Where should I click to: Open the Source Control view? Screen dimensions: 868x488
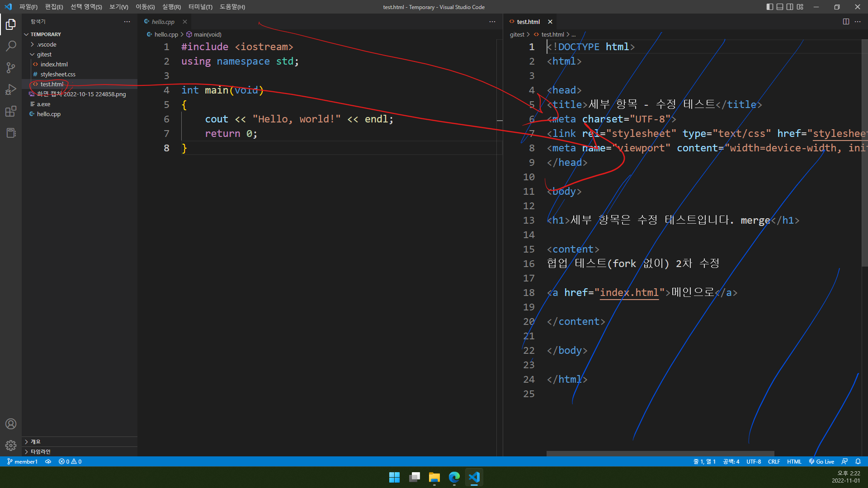(x=11, y=68)
